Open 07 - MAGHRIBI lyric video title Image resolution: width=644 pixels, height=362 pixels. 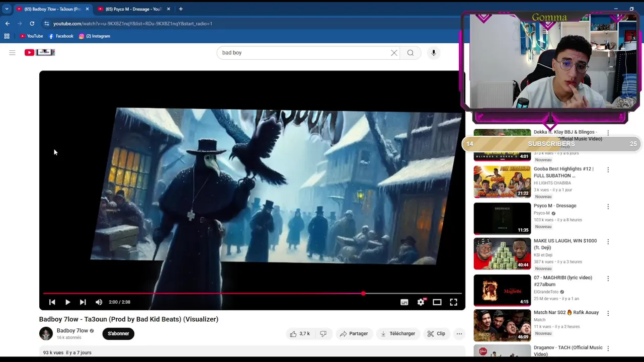pyautogui.click(x=563, y=281)
